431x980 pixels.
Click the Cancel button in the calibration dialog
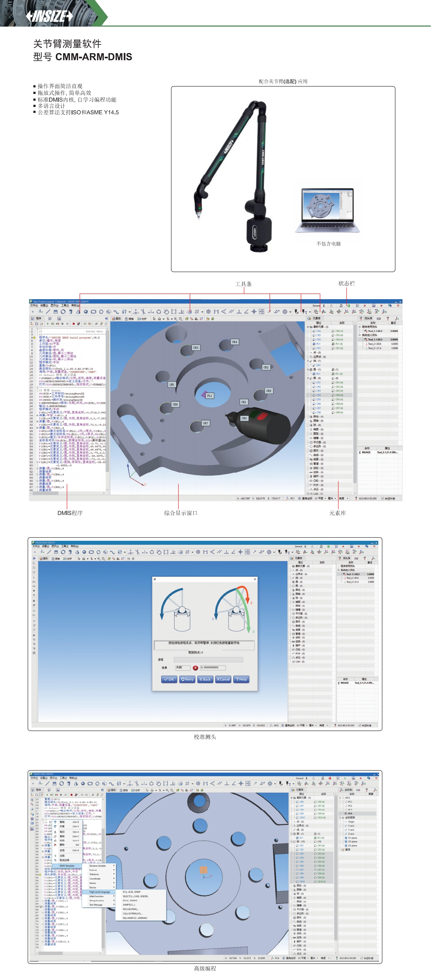(x=223, y=679)
